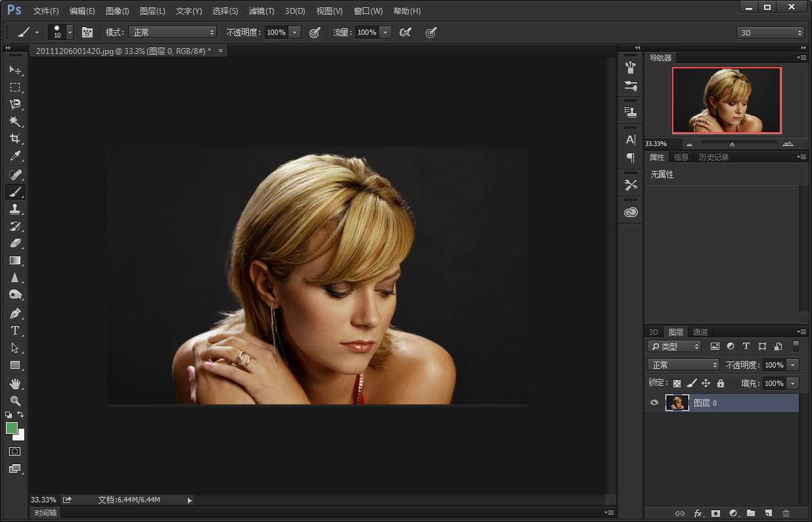Switch to the 通道 tab
The image size is (812, 522).
[x=700, y=332]
